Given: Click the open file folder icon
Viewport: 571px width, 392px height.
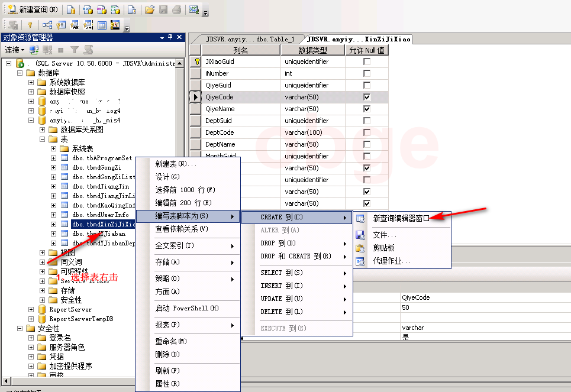Looking at the screenshot, I should [149, 9].
